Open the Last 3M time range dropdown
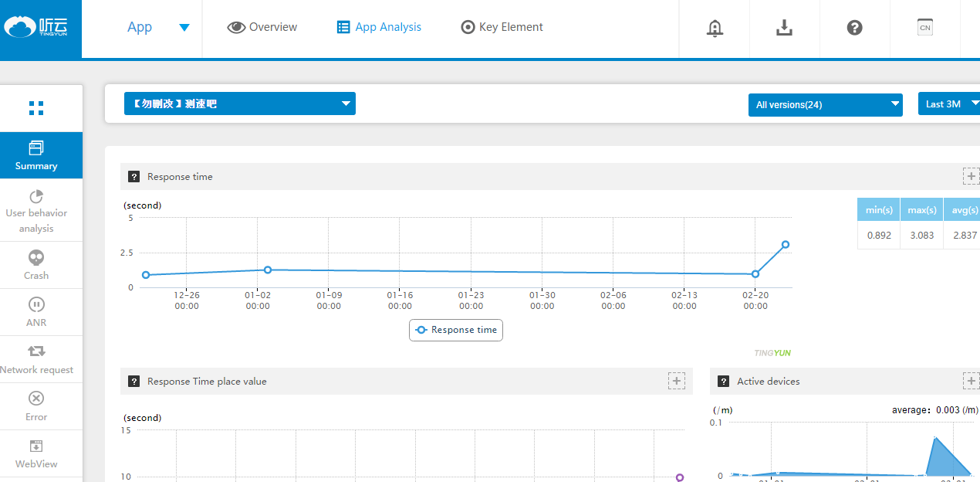Viewport: 980px width, 482px height. click(948, 104)
